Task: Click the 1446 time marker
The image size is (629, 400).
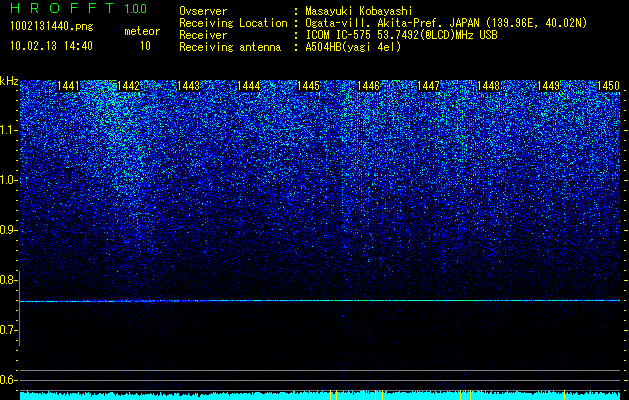Action: 368,86
